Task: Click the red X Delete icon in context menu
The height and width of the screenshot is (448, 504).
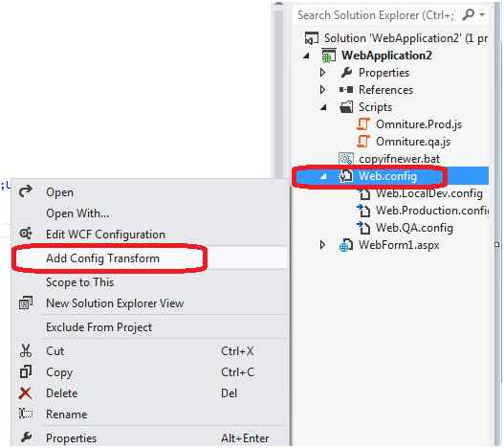Action: [x=26, y=393]
